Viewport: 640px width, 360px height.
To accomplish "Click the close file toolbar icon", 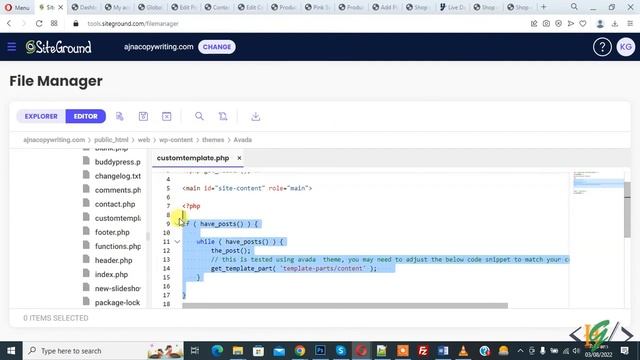I will coord(167,116).
